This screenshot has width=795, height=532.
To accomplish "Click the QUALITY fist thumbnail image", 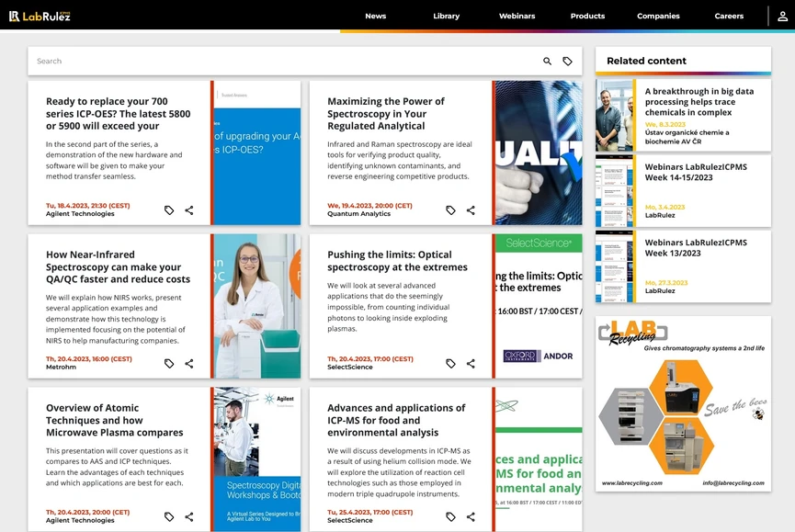I will 539,153.
